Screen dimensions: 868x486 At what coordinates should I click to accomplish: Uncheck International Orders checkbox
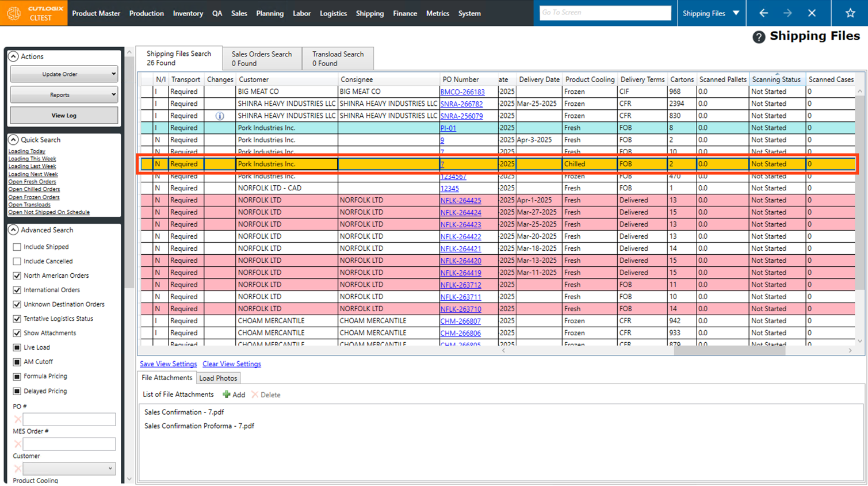(x=17, y=290)
